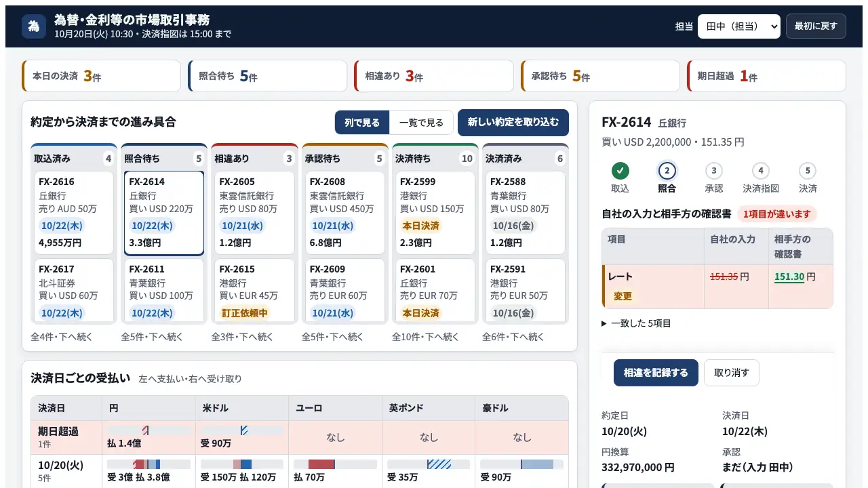This screenshot has height=488, width=868.
Task: Click 取込済み column count badge 4
Action: coord(108,159)
